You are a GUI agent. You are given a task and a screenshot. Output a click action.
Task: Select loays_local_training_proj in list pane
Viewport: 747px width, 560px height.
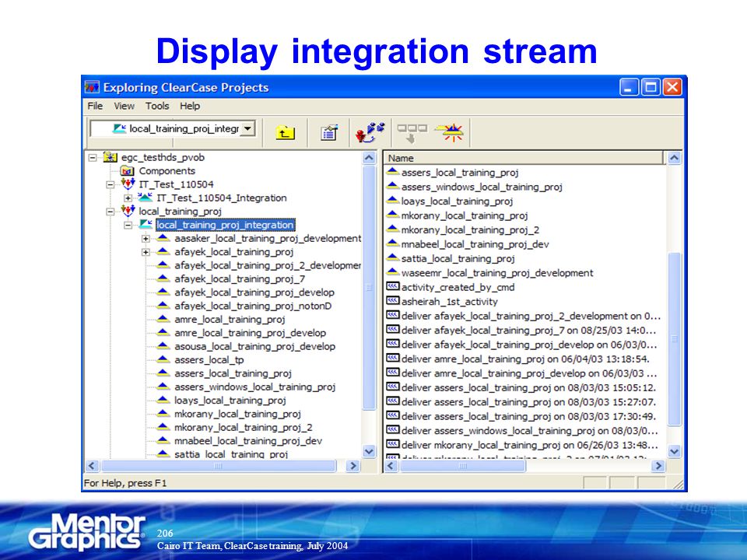coord(457,201)
